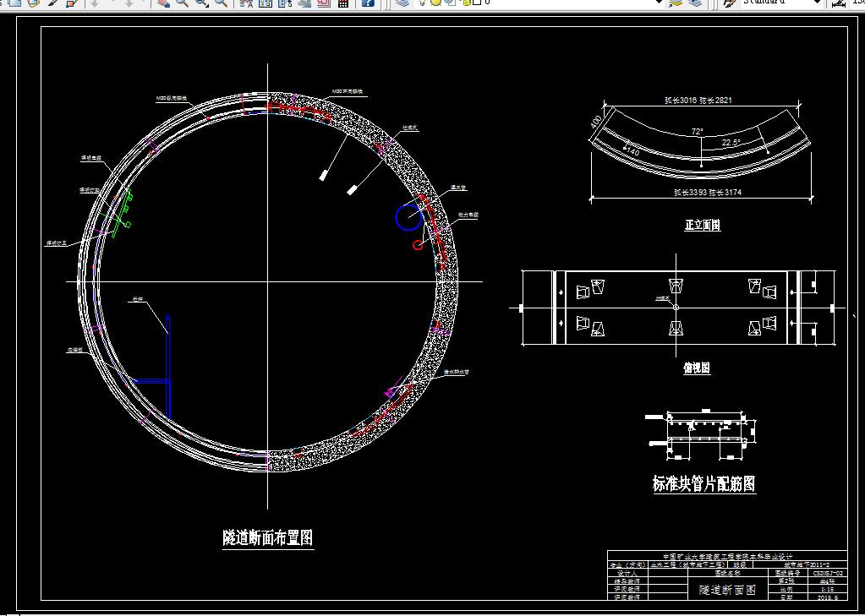Select the 22.5° angle label
Image resolution: width=865 pixels, height=616 pixels.
(731, 143)
